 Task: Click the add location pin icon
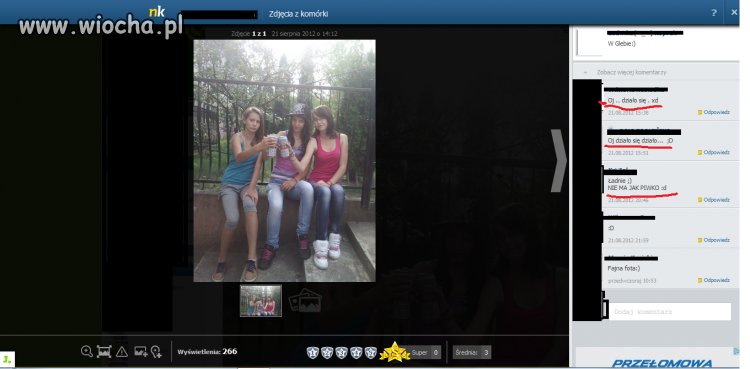point(156,352)
